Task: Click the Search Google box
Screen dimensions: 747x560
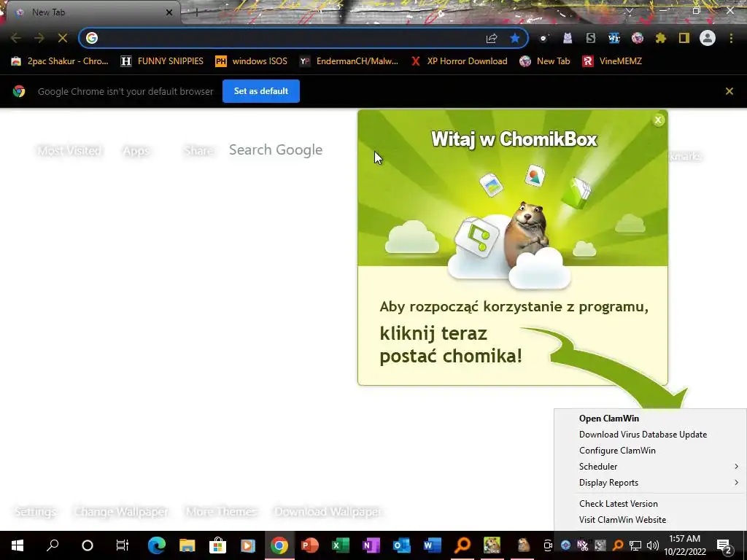Action: [276, 150]
